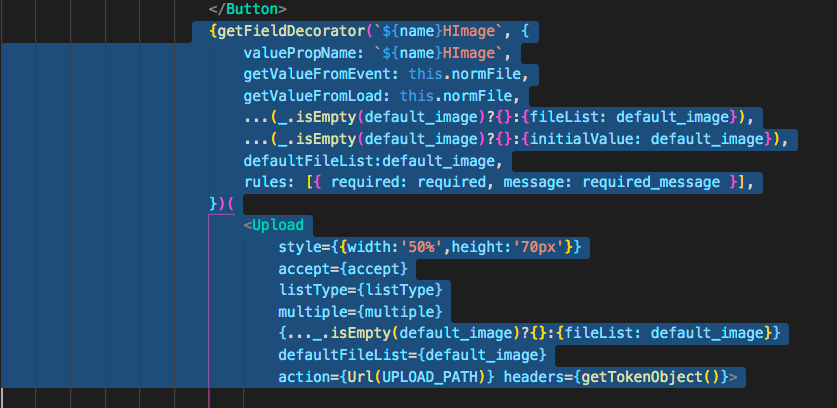Click the listType={listType} attribute
The height and width of the screenshot is (408, 837).
pos(360,291)
